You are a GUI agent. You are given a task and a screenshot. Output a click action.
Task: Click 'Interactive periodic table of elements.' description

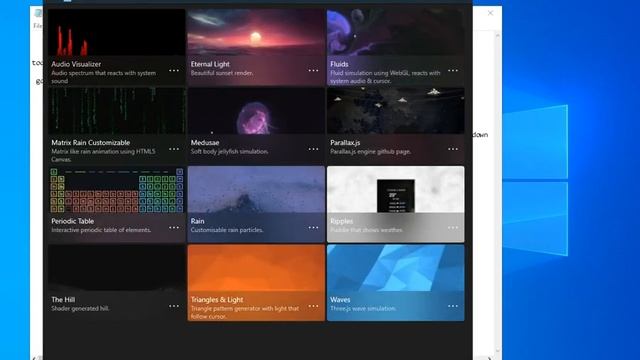(101, 230)
